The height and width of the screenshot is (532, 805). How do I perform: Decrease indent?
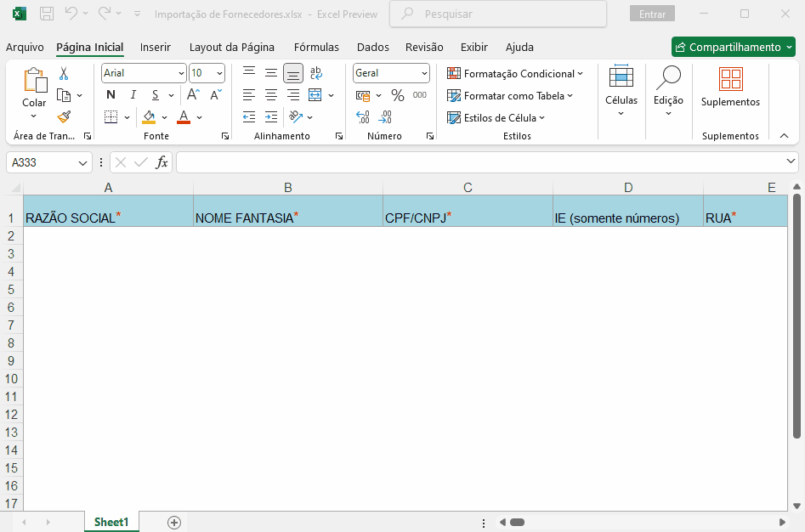(x=249, y=117)
